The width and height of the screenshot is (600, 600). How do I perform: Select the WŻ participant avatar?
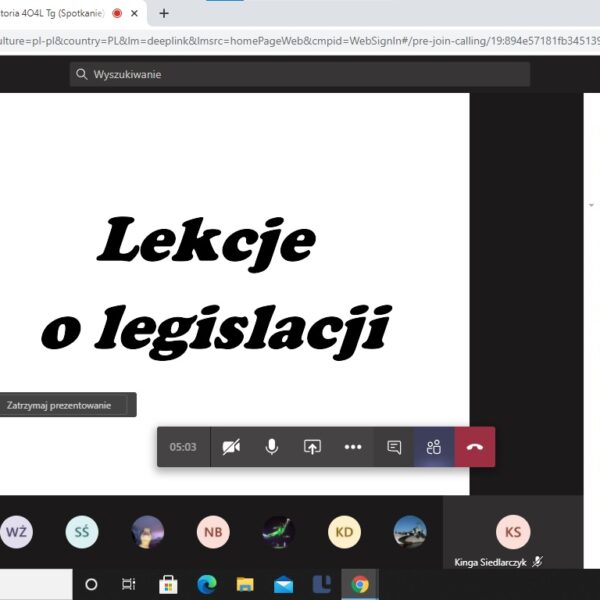tap(16, 532)
